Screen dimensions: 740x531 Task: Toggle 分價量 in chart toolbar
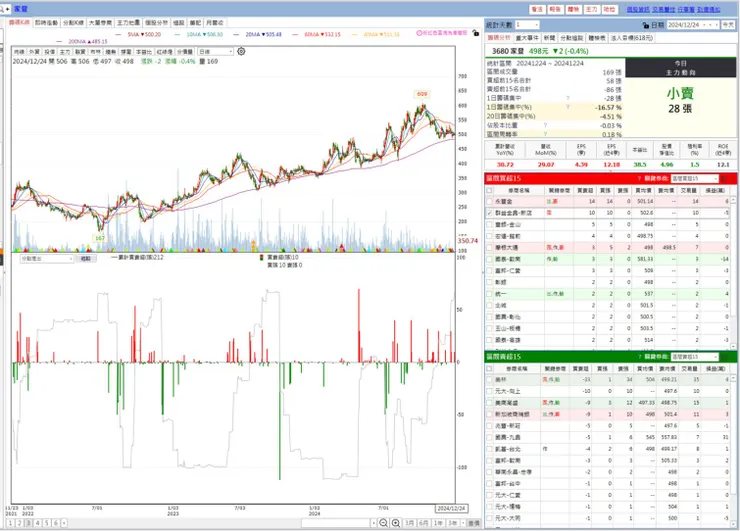click(185, 51)
